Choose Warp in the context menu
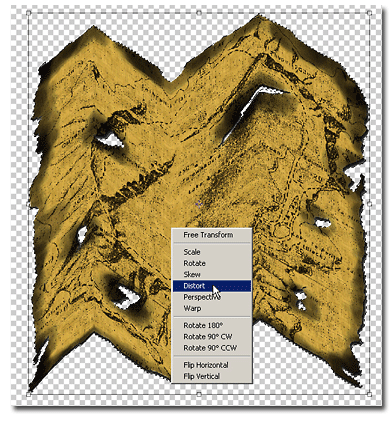 coord(212,309)
